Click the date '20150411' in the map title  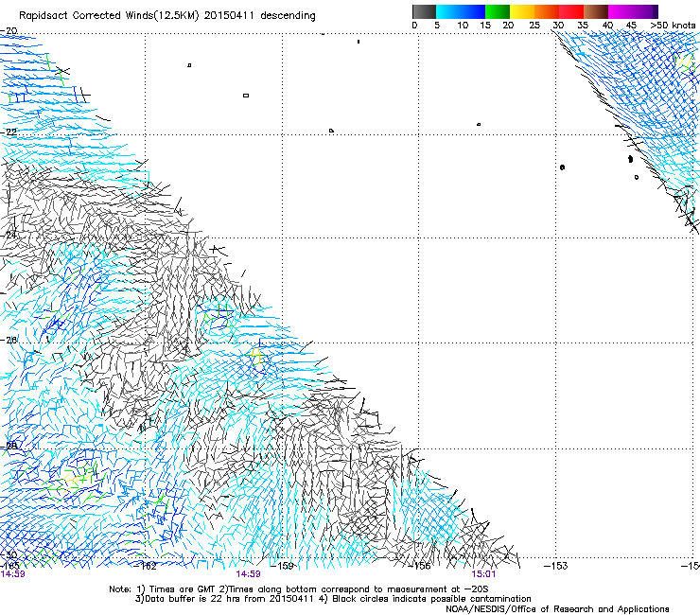(229, 16)
